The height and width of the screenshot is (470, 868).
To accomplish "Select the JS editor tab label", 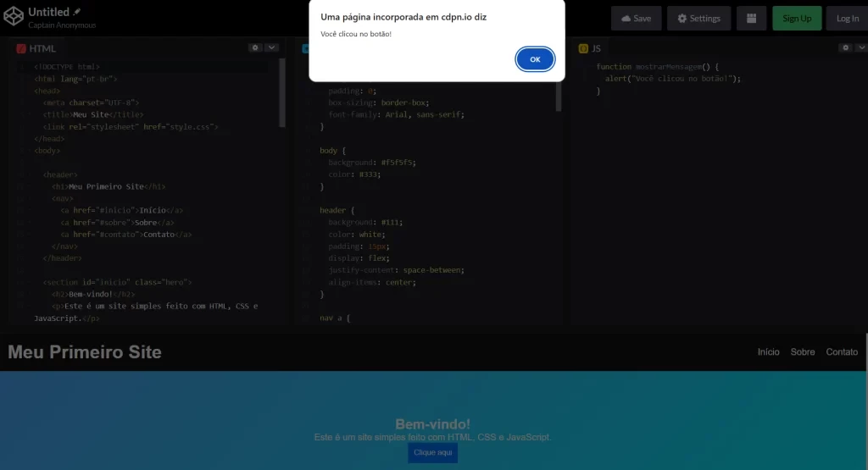I will [x=596, y=48].
